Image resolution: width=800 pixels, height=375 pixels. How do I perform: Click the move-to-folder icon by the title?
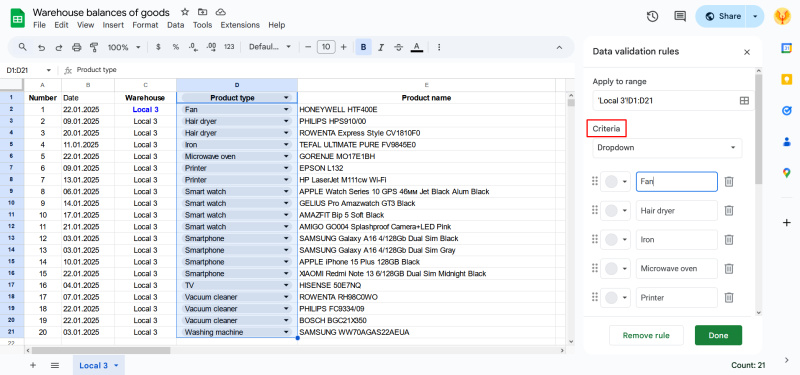[x=203, y=12]
